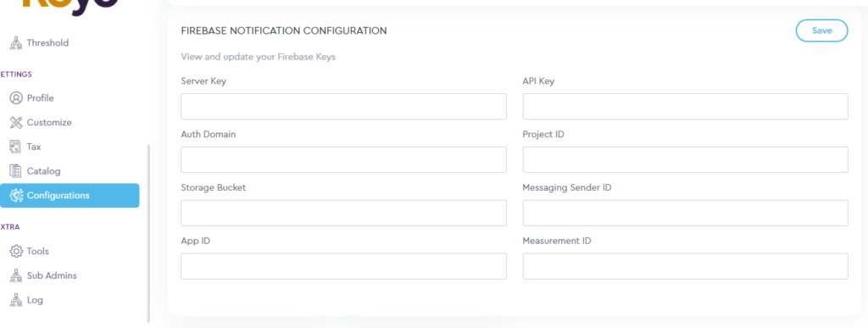Click the Tax icon in sidebar

click(x=16, y=147)
